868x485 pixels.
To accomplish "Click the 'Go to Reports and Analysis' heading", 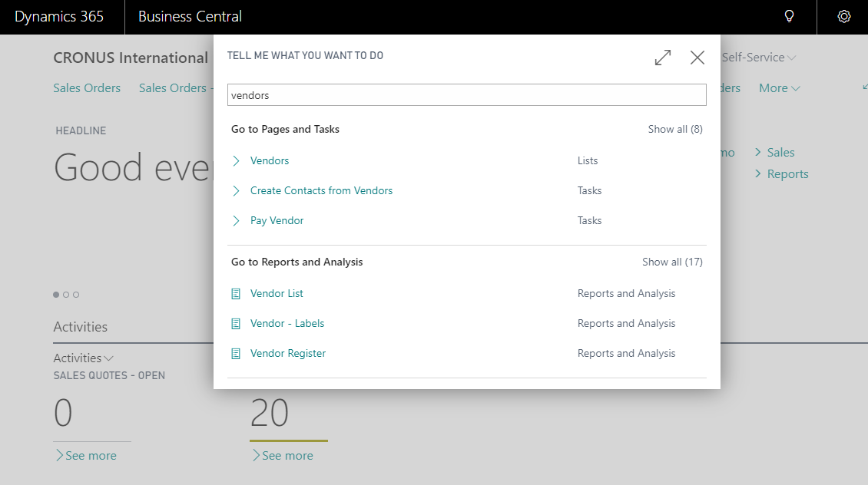I will [x=297, y=262].
